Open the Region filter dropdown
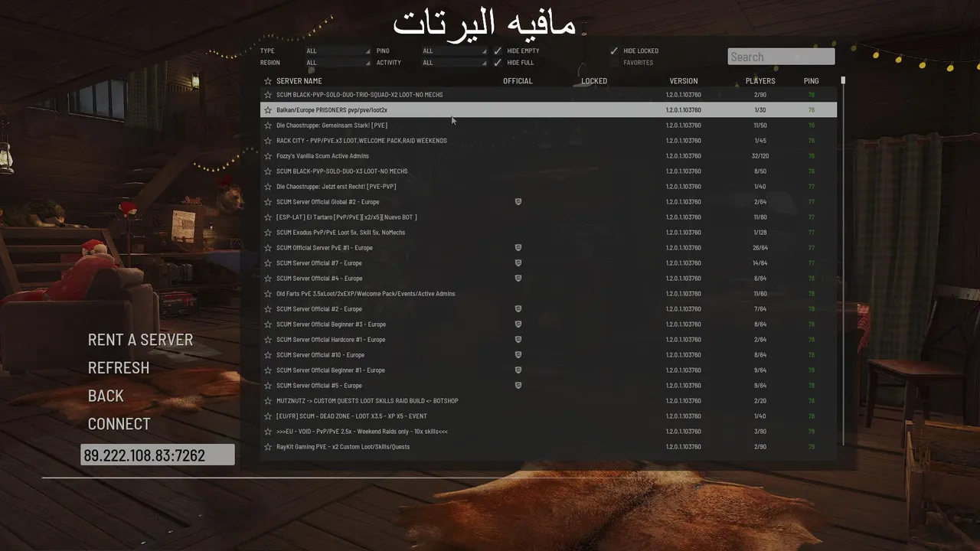This screenshot has width=980, height=551. [x=338, y=63]
